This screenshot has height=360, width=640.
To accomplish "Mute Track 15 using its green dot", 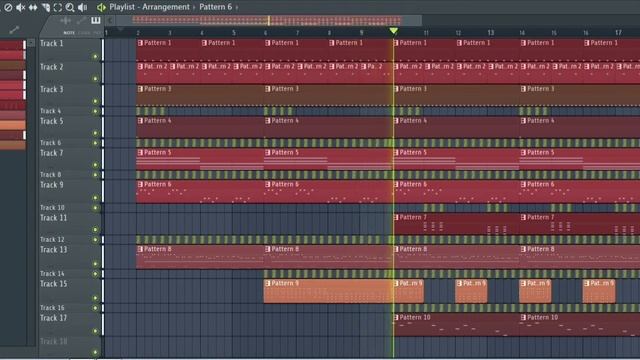I will (95, 298).
